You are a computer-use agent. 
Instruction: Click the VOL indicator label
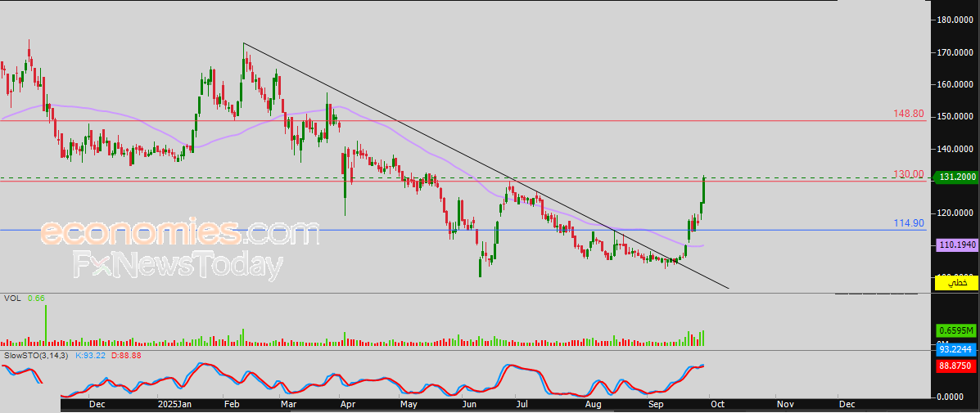[12, 299]
